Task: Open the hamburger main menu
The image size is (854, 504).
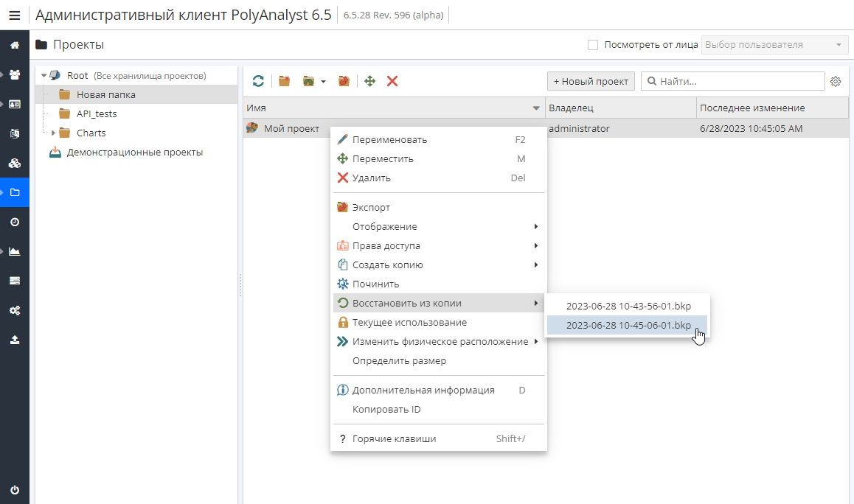Action: (x=15, y=15)
